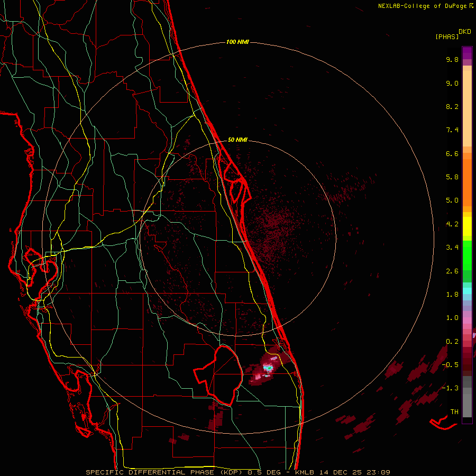This screenshot has width=476, height=476.
Task: Click the 4.2 scale value
Action: point(452,224)
